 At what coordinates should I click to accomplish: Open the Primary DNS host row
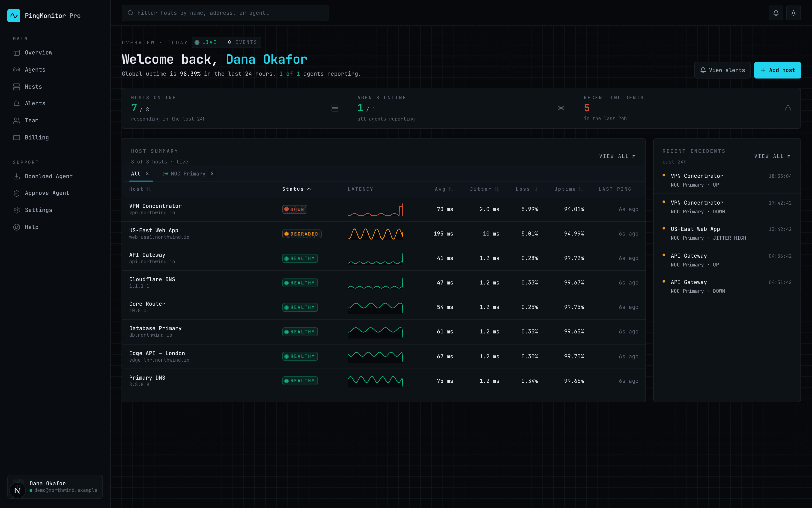[384, 381]
